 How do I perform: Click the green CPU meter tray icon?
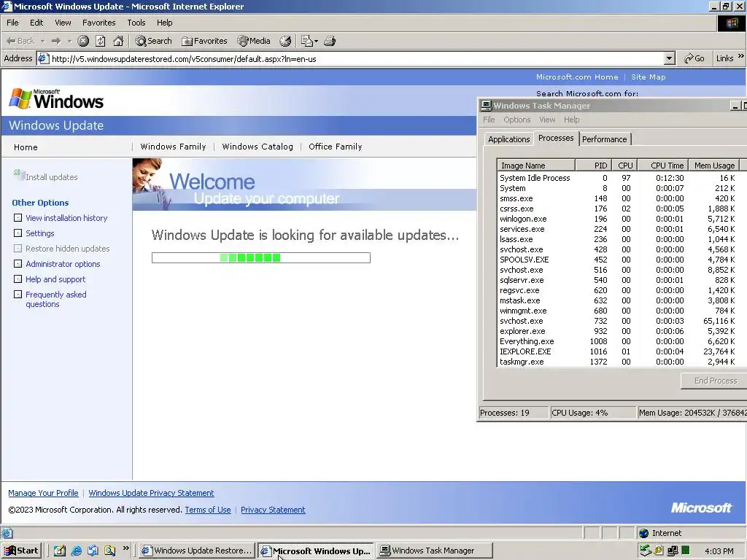point(686,551)
